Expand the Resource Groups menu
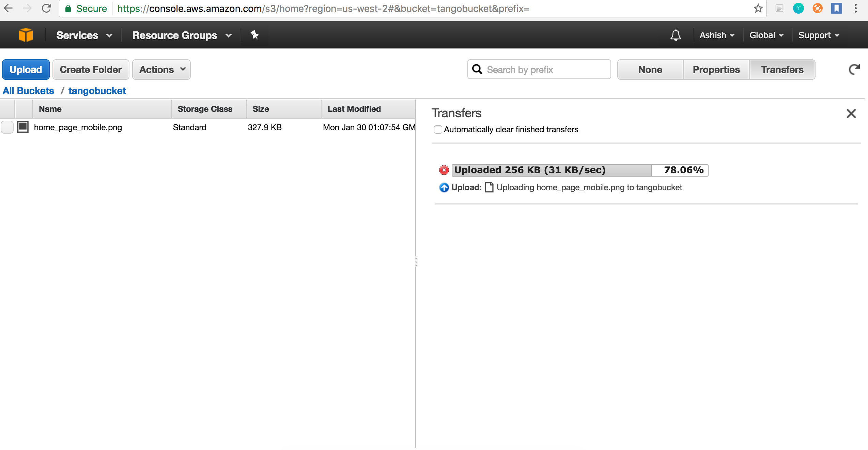868x450 pixels. (182, 35)
